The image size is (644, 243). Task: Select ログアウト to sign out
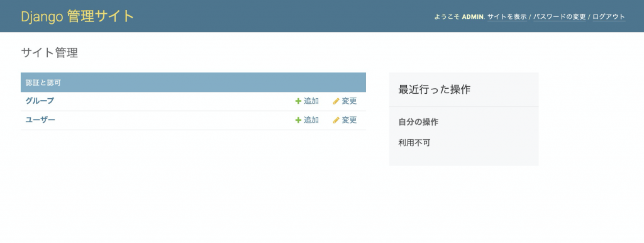(609, 17)
